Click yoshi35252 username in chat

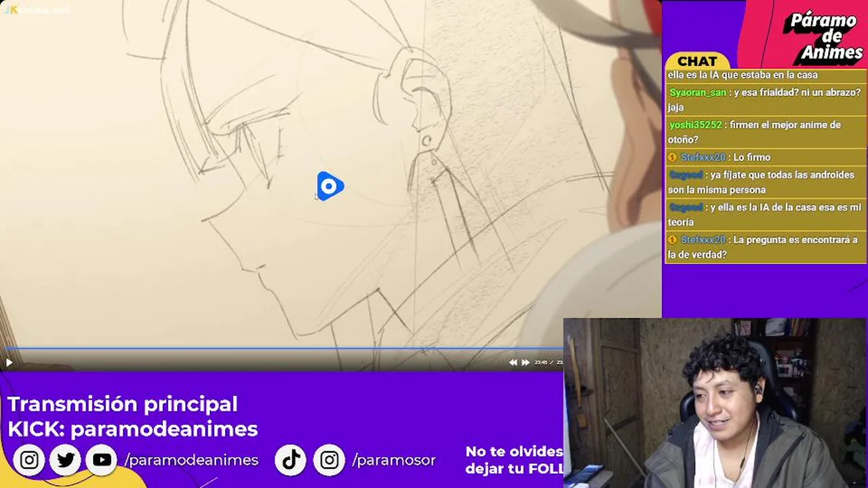(696, 125)
